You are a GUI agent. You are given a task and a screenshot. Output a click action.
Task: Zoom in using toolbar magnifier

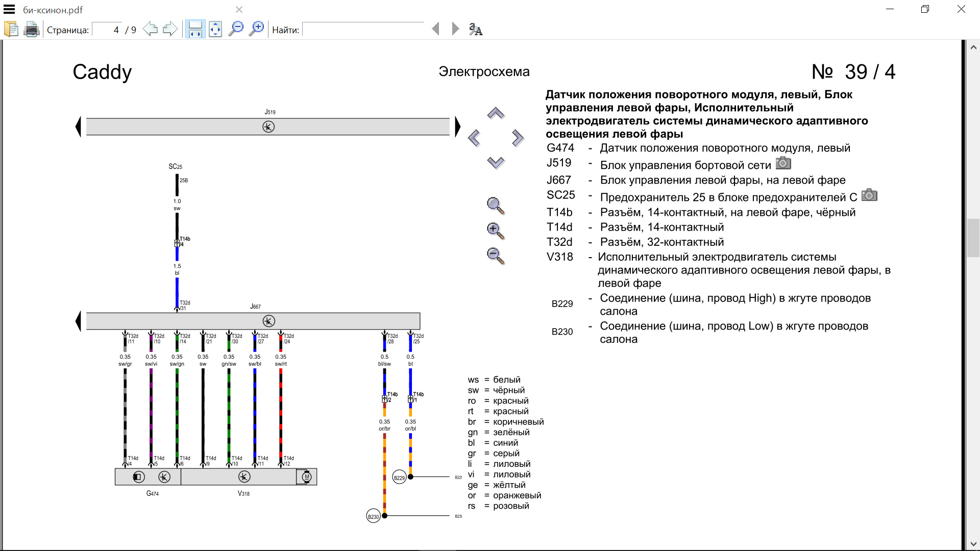(x=257, y=29)
